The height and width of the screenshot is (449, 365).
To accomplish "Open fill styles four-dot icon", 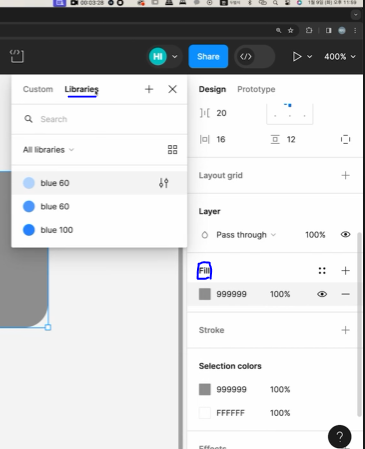I will pos(322,271).
